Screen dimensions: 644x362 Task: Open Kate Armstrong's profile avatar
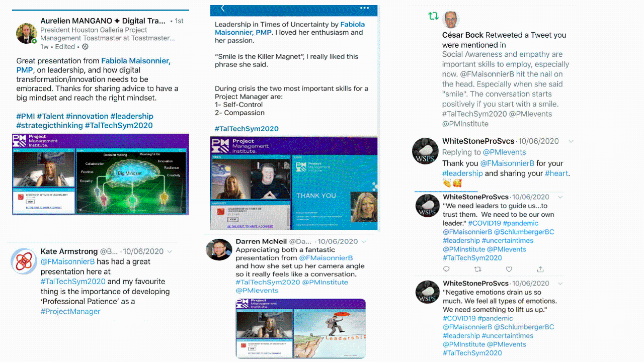click(x=24, y=261)
